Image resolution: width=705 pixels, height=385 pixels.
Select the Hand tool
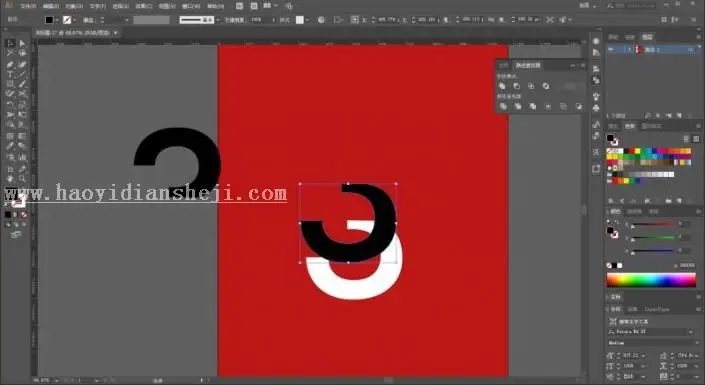[10, 179]
